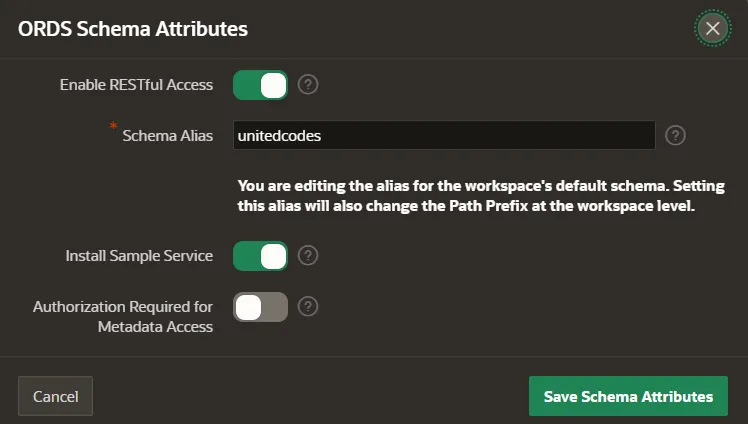This screenshot has height=424, width=748.
Task: Click the Authorization Required for Metadata Access label
Action: 123,317
